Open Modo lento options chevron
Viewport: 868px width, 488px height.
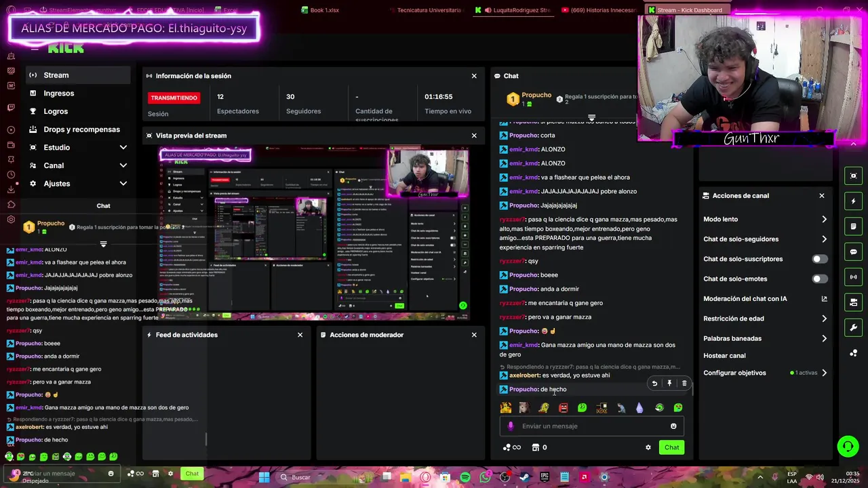pos(825,220)
